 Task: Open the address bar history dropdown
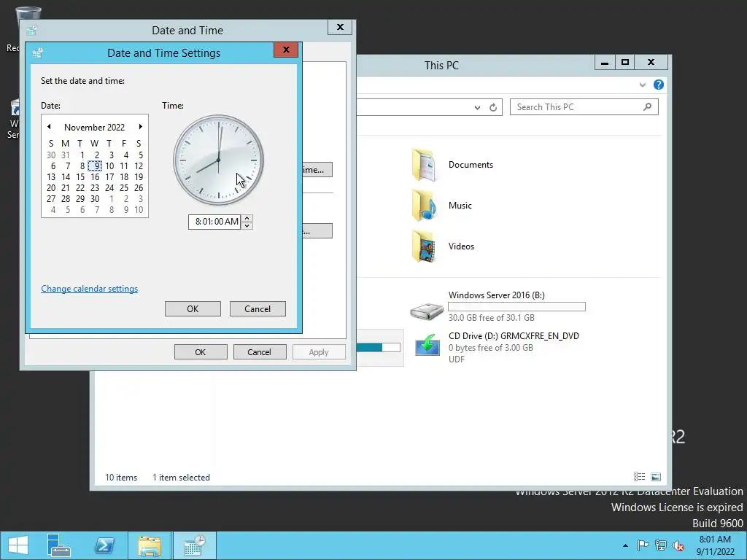click(x=477, y=107)
